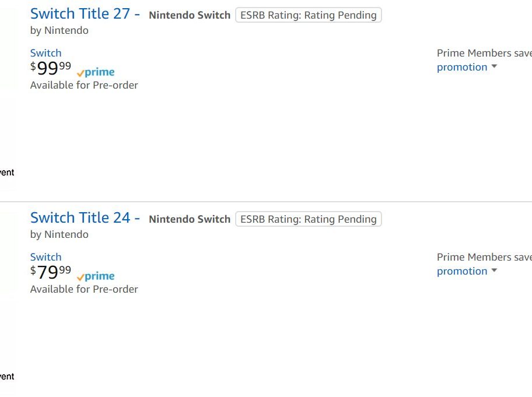The image size is (532, 397).
Task: Select the "Switch" platform link above $79.99
Action: [45, 257]
